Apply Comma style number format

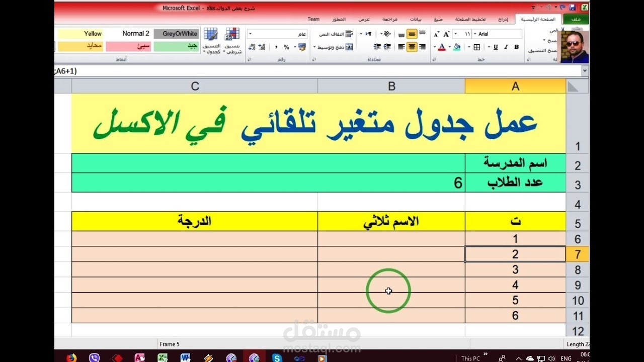click(276, 47)
